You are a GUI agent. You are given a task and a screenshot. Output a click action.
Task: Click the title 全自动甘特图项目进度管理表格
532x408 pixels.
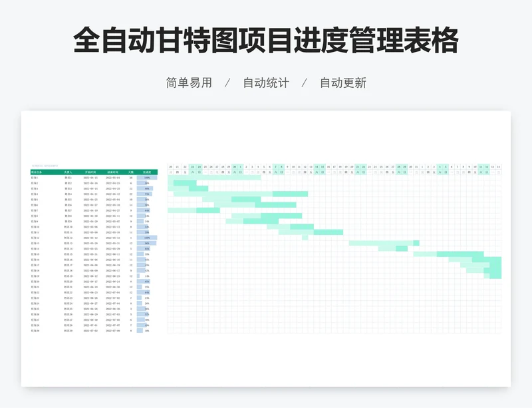pos(265,41)
